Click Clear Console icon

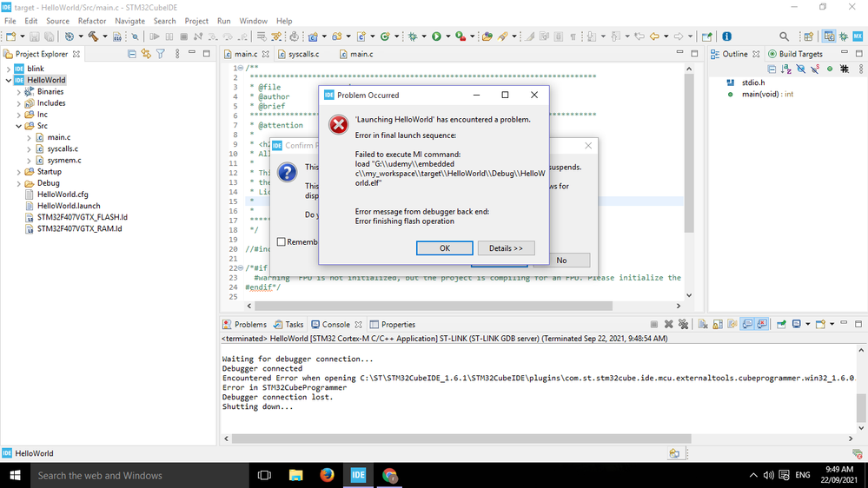tap(703, 324)
